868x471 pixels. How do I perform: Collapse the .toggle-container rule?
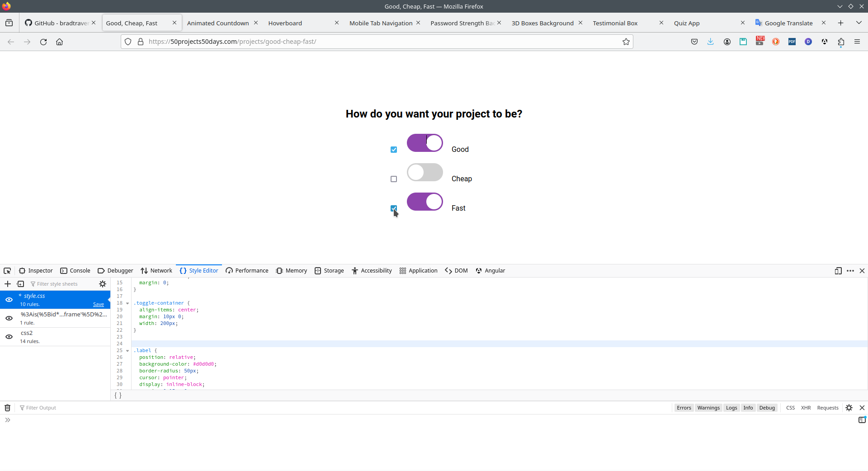pos(127,303)
